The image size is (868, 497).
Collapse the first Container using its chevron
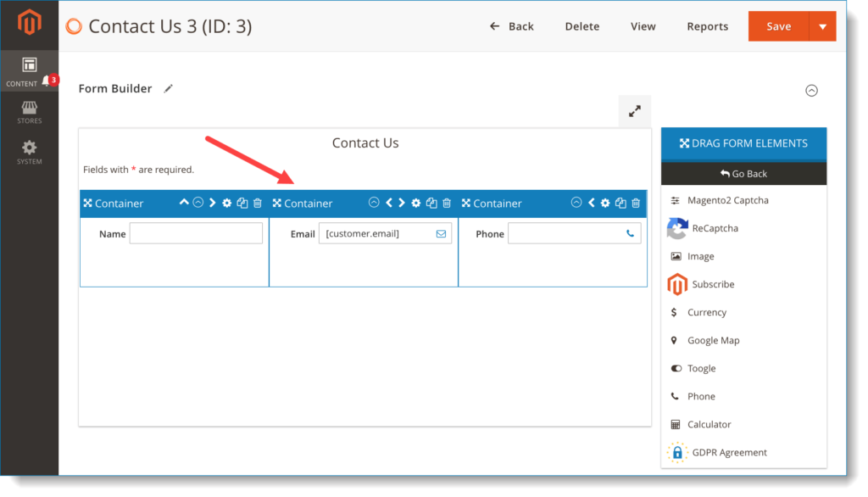click(x=196, y=203)
